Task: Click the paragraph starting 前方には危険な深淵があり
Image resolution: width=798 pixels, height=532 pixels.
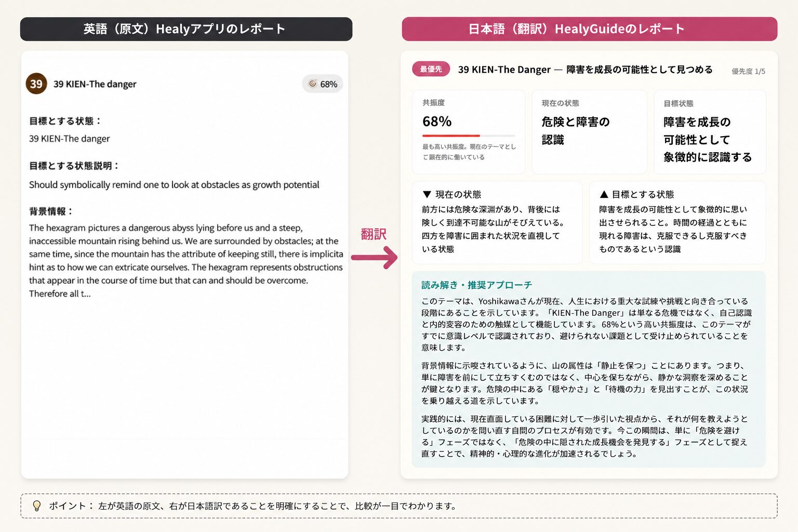Action: coord(493,229)
